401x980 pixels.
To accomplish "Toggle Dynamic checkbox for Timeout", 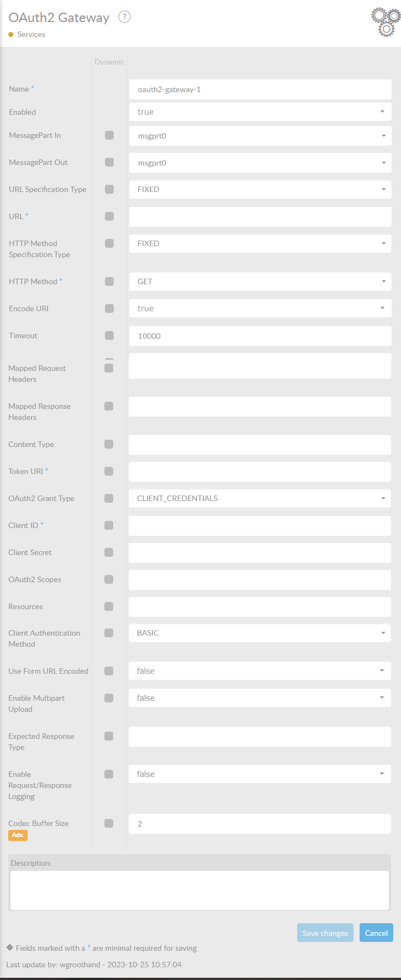I will pyautogui.click(x=109, y=335).
